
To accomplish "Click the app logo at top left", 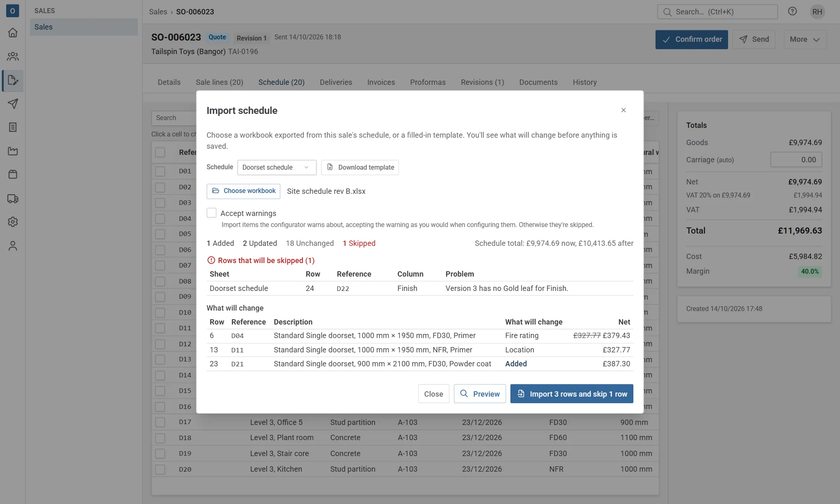I will (12, 11).
